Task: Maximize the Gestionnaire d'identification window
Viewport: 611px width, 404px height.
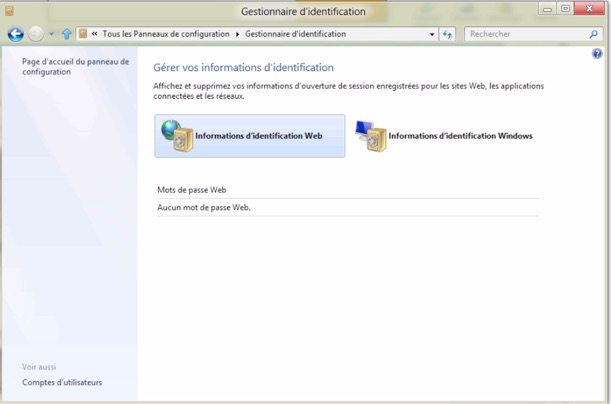Action: 565,9
